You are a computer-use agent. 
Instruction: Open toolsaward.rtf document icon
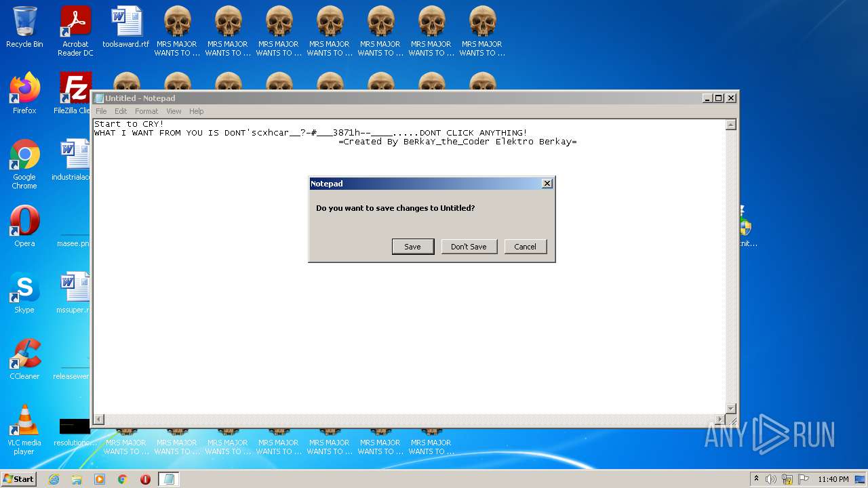coord(126,28)
